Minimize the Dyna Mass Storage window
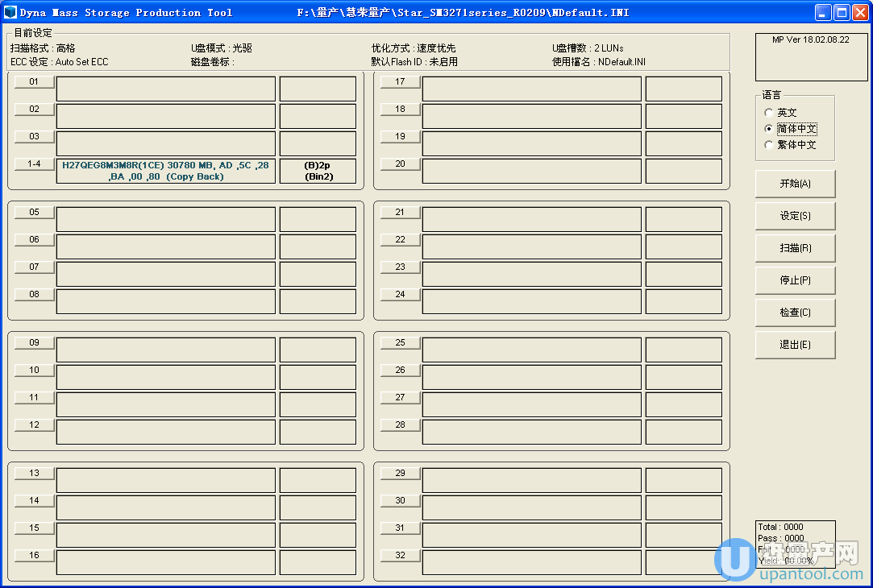The image size is (873, 588). (x=823, y=12)
